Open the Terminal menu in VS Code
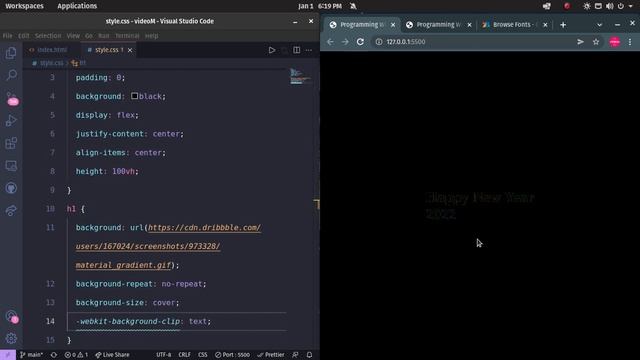Viewport: 640px width, 360px height. [x=127, y=36]
